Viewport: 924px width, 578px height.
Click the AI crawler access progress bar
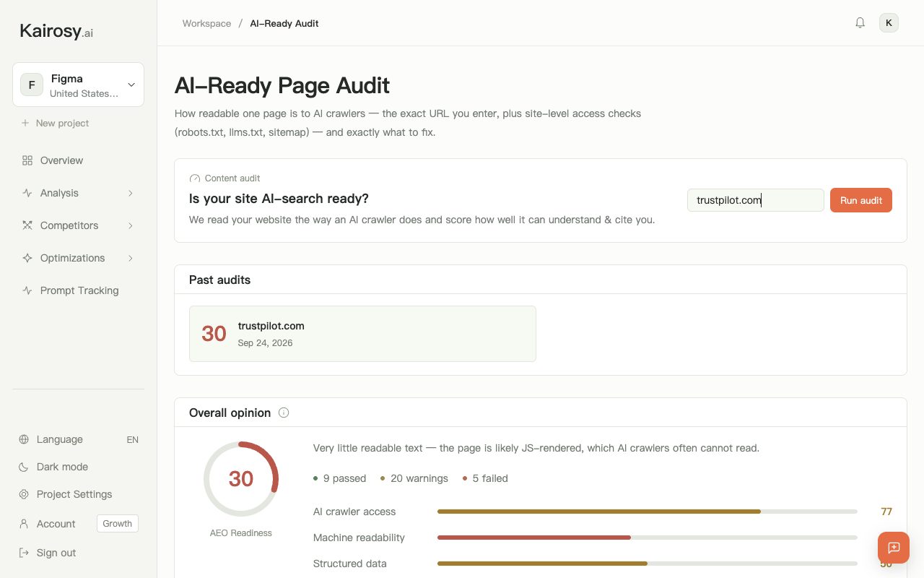[x=647, y=512]
